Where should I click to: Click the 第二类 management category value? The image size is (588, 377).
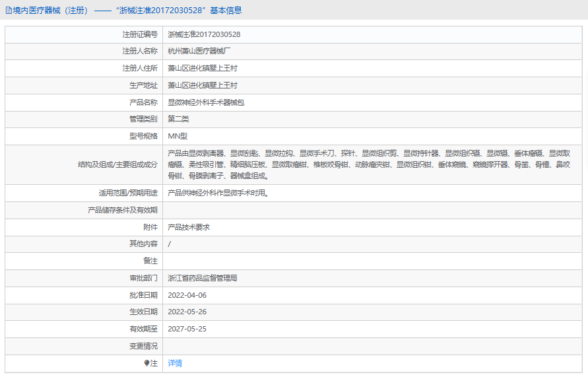(178, 120)
